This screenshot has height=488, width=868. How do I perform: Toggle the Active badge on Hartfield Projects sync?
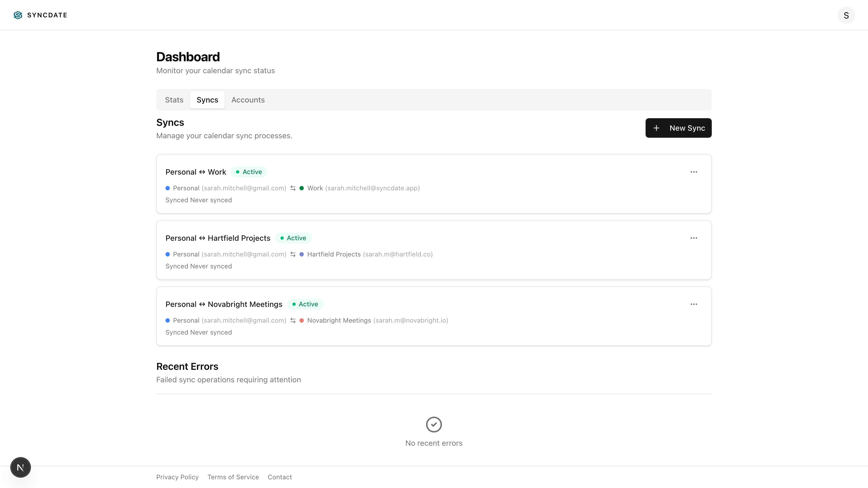[293, 238]
